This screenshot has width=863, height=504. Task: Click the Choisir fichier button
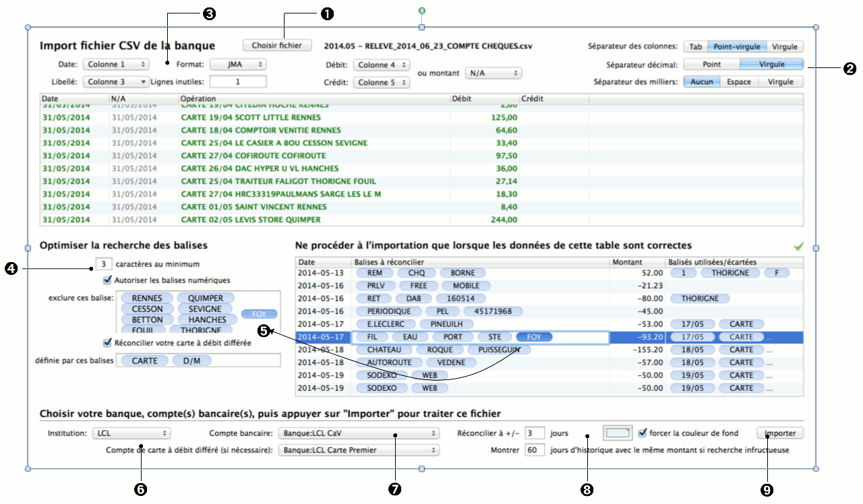click(x=277, y=46)
